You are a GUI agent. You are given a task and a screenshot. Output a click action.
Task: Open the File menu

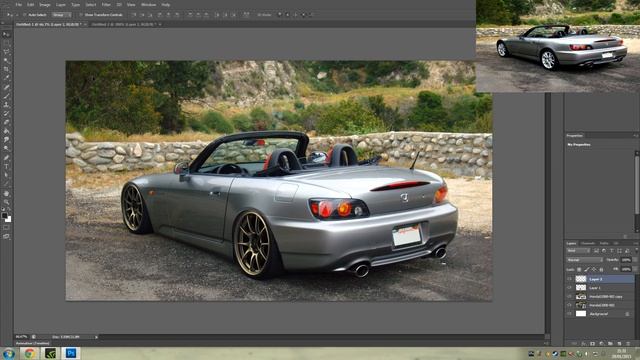click(18, 4)
